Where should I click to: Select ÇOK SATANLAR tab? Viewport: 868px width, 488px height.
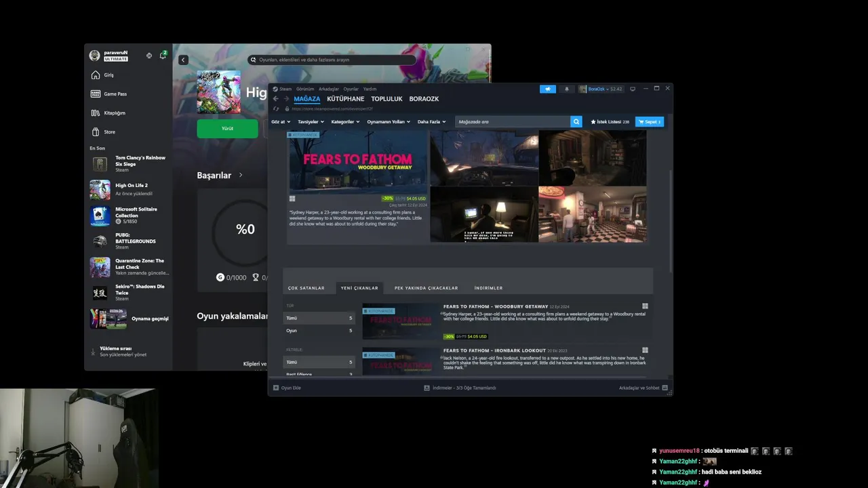(306, 288)
